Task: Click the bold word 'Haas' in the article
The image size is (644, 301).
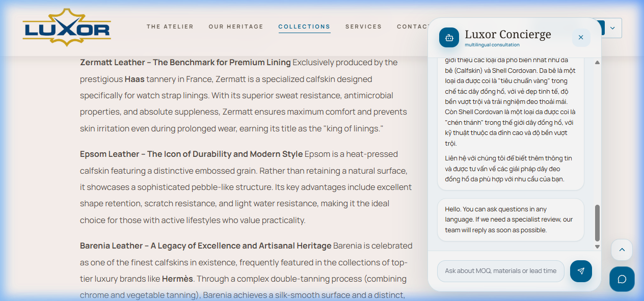Action: pos(135,79)
